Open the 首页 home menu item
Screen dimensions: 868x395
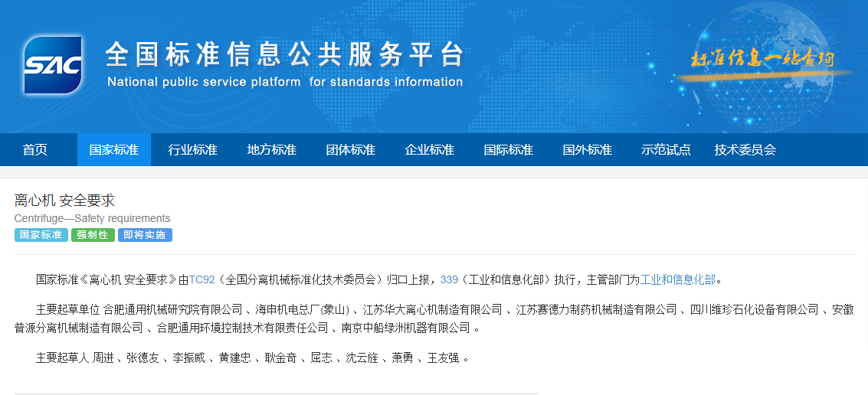click(34, 150)
